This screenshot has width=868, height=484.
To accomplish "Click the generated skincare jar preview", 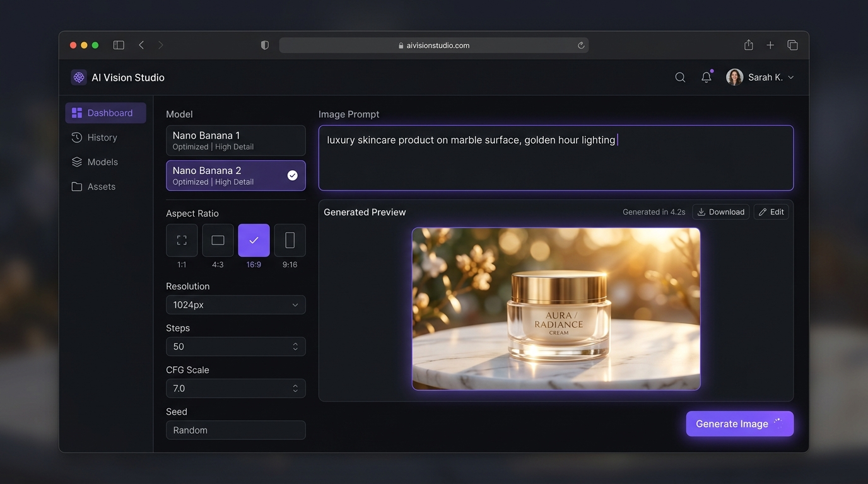I will click(x=556, y=309).
